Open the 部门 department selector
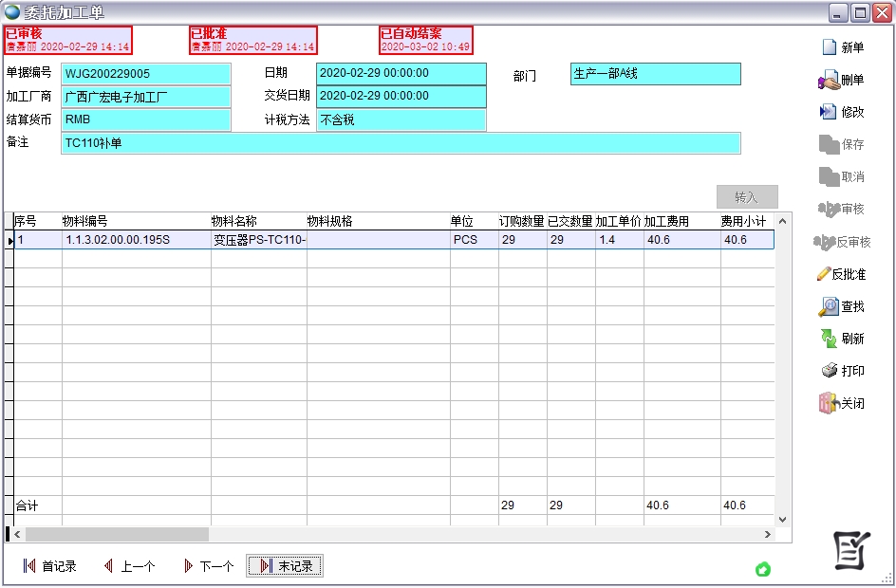The width and height of the screenshot is (896, 588). coord(655,74)
